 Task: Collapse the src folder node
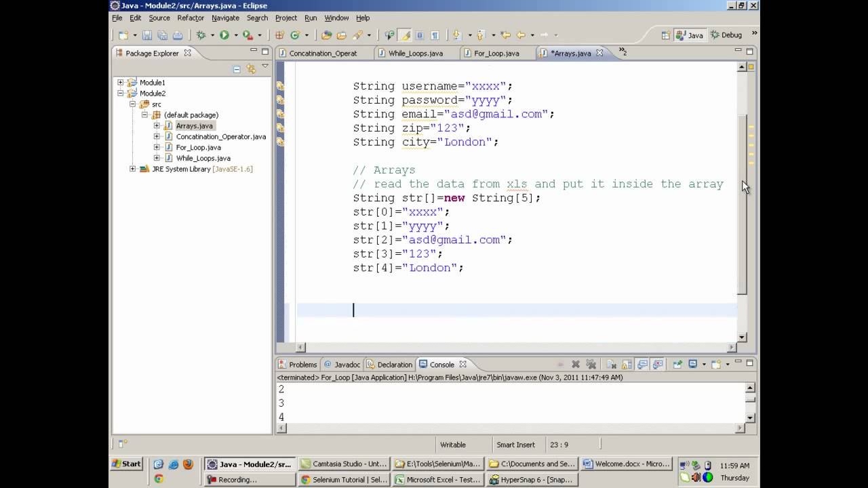(133, 104)
